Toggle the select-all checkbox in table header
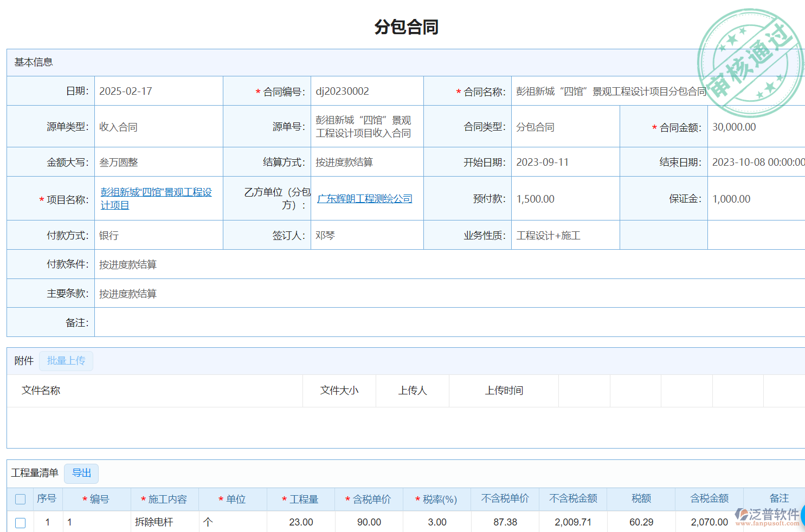The width and height of the screenshot is (805, 532). (21, 499)
